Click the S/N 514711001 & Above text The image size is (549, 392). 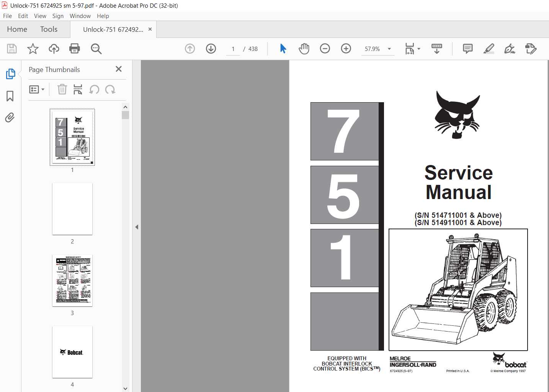[x=458, y=215]
